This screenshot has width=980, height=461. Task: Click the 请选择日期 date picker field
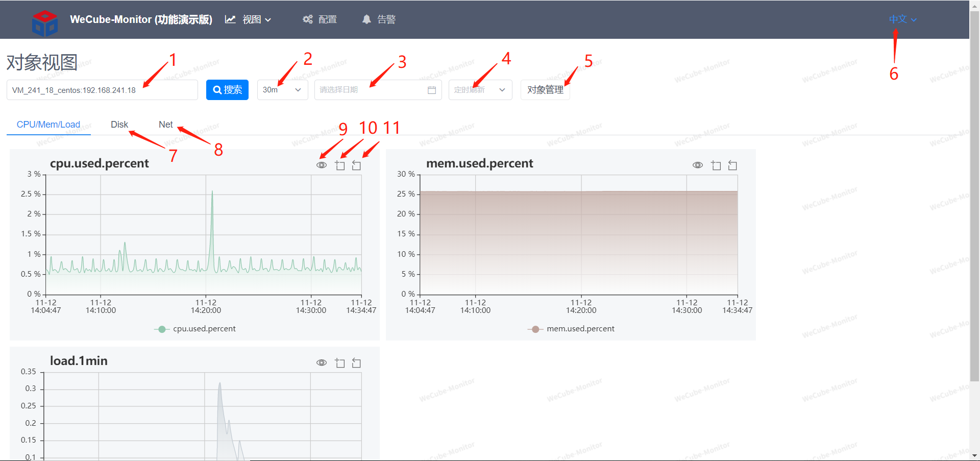point(378,90)
